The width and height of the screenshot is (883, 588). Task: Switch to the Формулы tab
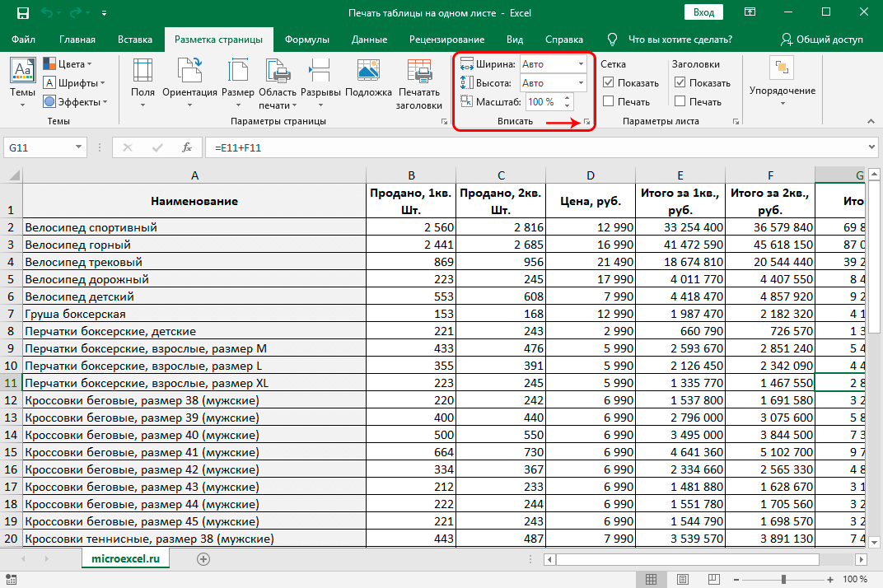click(307, 40)
